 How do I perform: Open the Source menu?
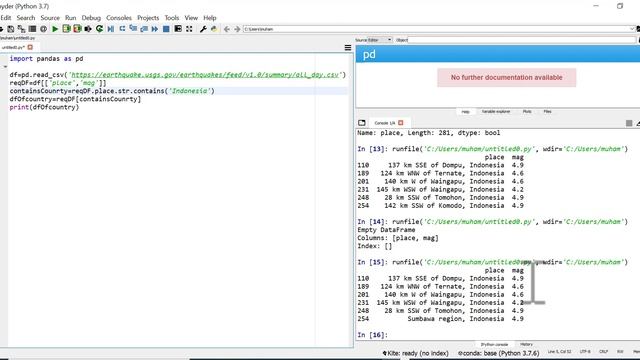[x=50, y=18]
